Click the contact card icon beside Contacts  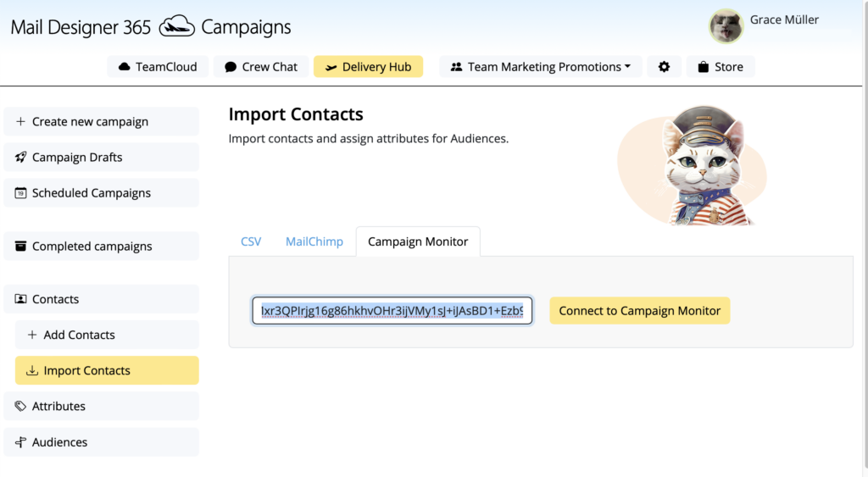tap(20, 299)
